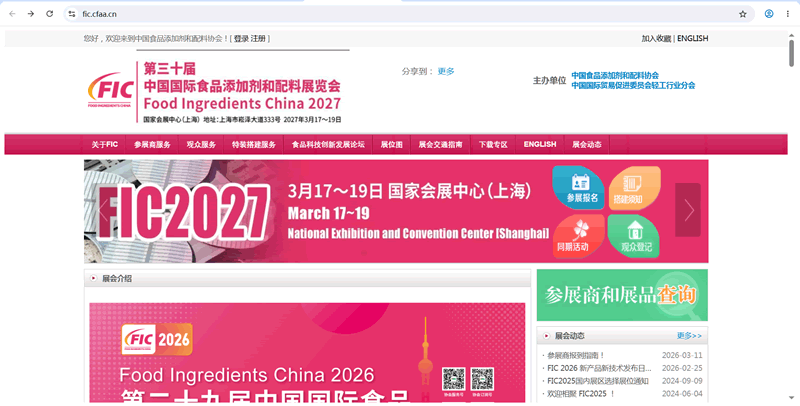This screenshot has width=800, height=406.
Task: Click the 注册 register link
Action: click(258, 38)
